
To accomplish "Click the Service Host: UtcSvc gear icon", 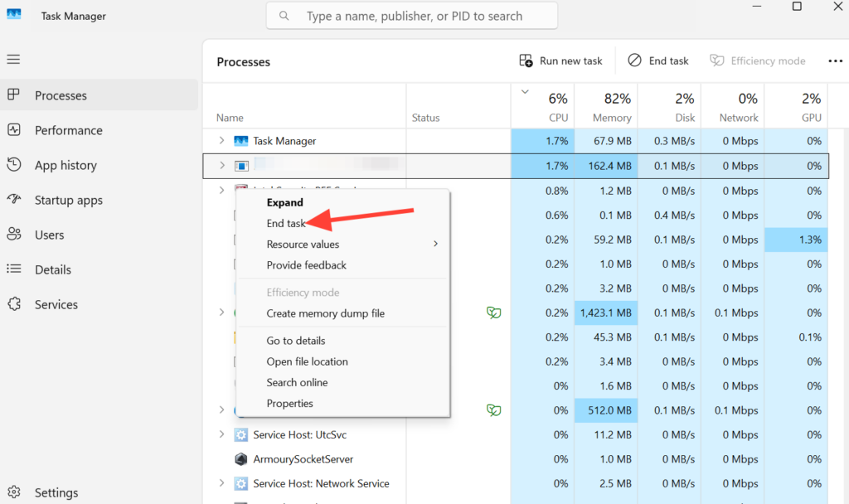I will [241, 434].
